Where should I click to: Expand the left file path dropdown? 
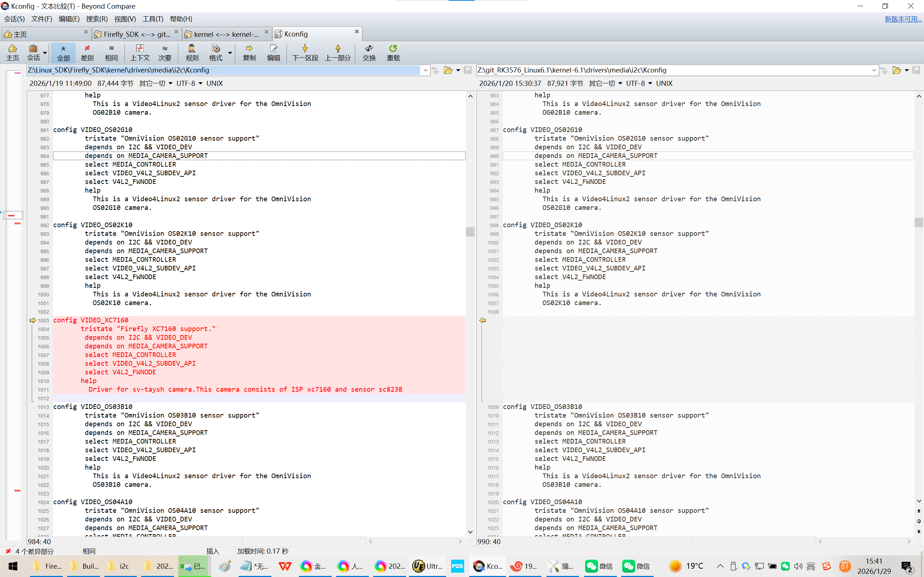pyautogui.click(x=425, y=70)
